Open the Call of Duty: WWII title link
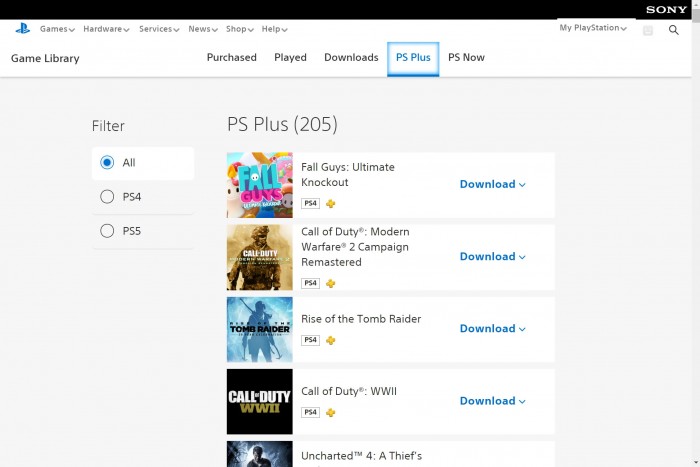 349,391
